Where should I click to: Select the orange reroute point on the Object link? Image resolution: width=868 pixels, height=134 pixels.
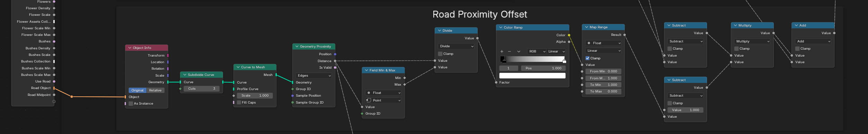[x=72, y=97]
